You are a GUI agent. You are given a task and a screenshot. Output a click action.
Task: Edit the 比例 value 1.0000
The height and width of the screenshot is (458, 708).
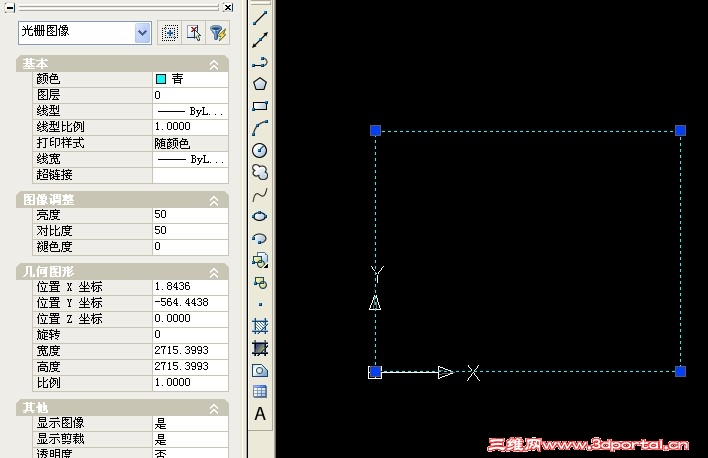tap(190, 383)
